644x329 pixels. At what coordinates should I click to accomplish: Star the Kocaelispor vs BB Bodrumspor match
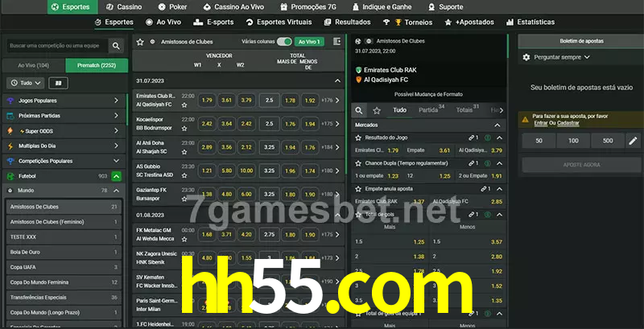[x=184, y=129]
